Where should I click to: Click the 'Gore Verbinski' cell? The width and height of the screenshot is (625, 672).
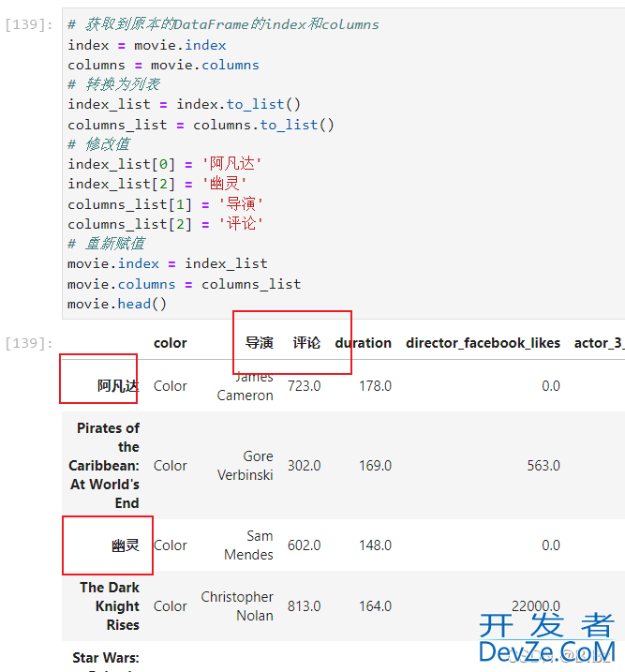(245, 466)
